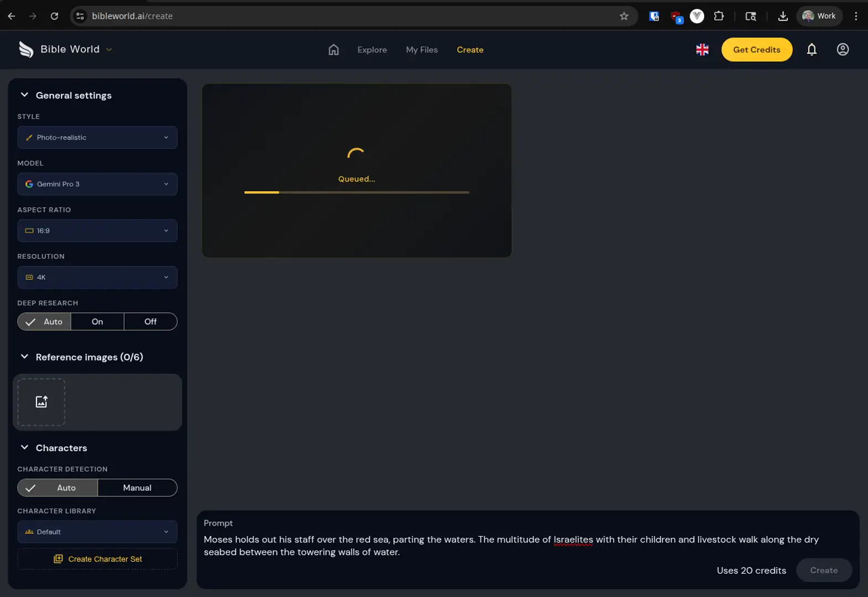Click the Get Credits button
Screen dimensions: 868x597
756,50
